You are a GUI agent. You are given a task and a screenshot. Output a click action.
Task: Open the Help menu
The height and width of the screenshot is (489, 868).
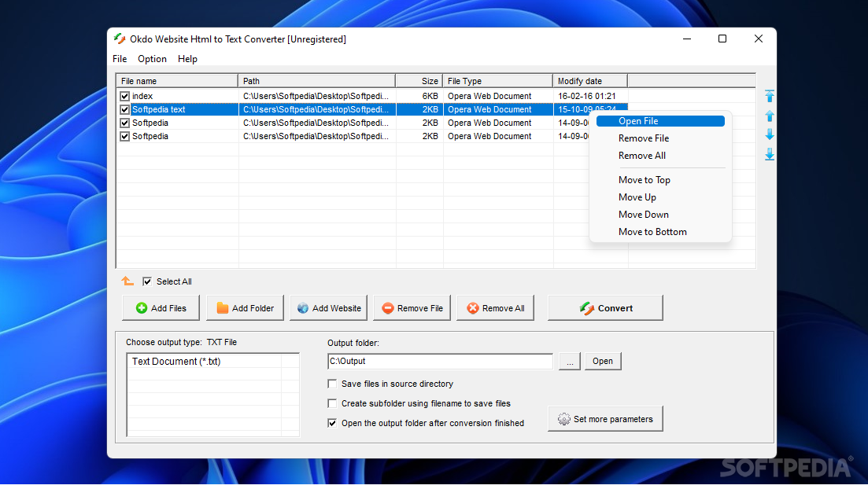click(187, 59)
